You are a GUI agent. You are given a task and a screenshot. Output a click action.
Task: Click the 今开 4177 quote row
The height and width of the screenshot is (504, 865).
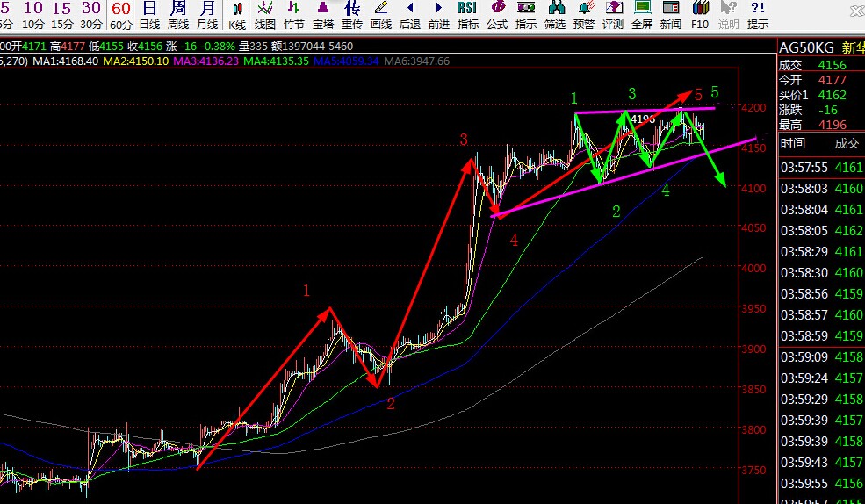tap(821, 80)
